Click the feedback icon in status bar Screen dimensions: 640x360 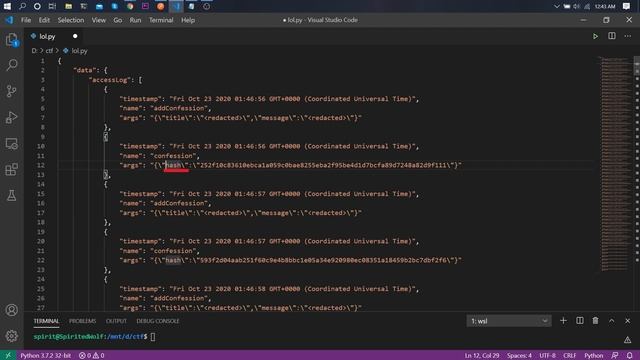point(615,356)
